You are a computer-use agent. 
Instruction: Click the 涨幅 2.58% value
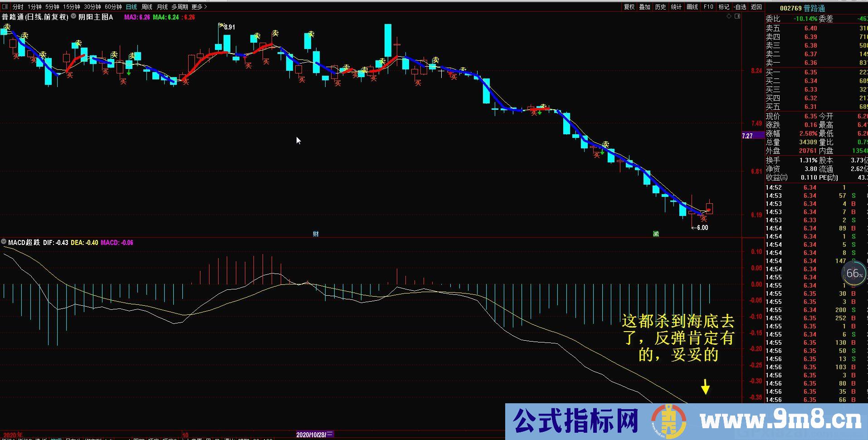click(808, 133)
